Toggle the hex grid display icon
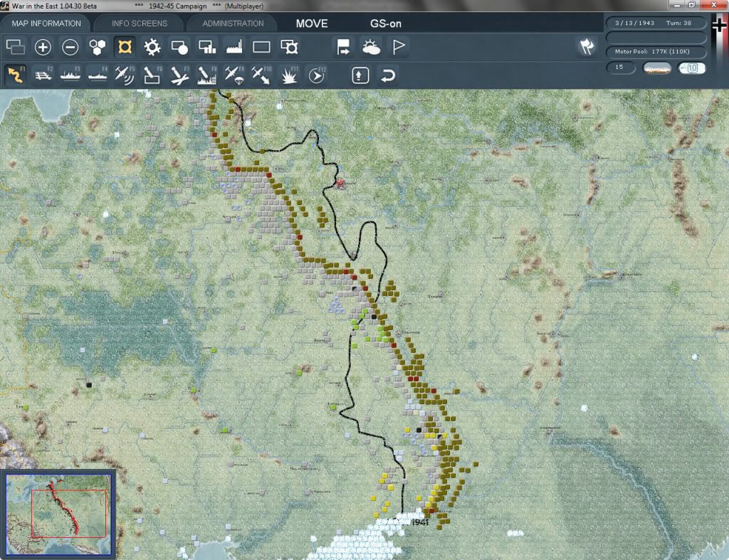The height and width of the screenshot is (560, 729). click(x=97, y=47)
